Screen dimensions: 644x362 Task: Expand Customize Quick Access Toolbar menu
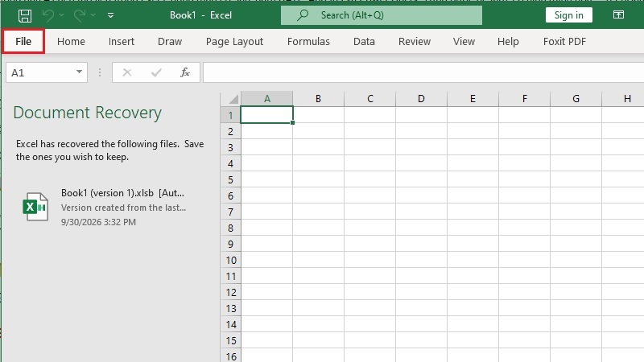click(x=110, y=15)
